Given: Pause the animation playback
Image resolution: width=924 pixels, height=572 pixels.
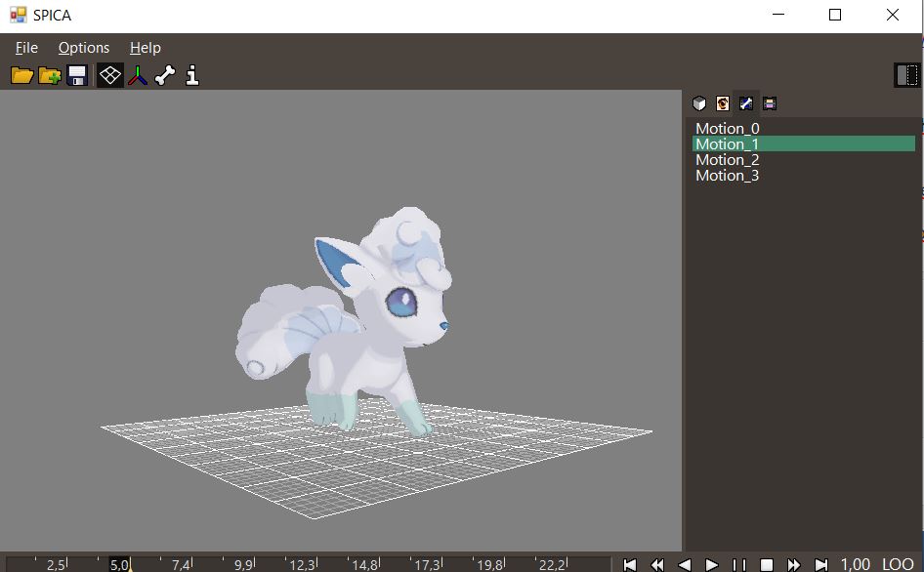Looking at the screenshot, I should point(739,565).
